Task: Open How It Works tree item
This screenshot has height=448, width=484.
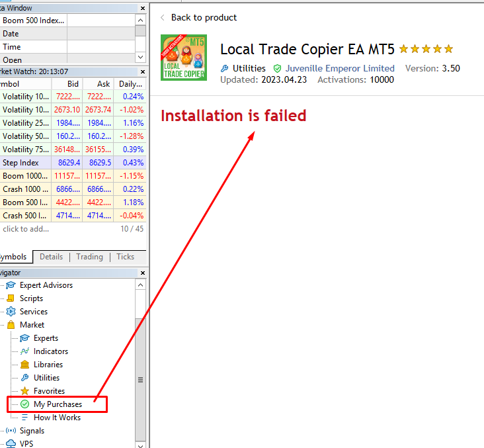Action: 57,418
